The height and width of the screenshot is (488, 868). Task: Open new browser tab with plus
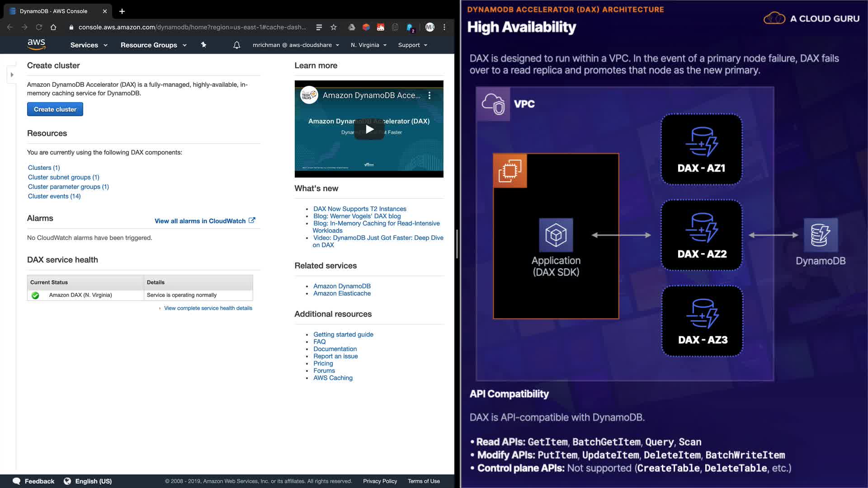(122, 11)
